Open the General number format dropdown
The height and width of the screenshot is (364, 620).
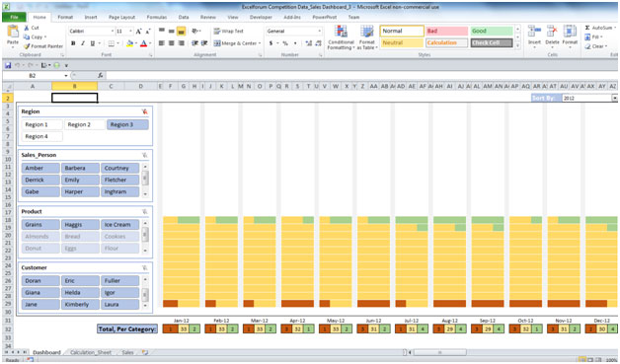point(320,32)
